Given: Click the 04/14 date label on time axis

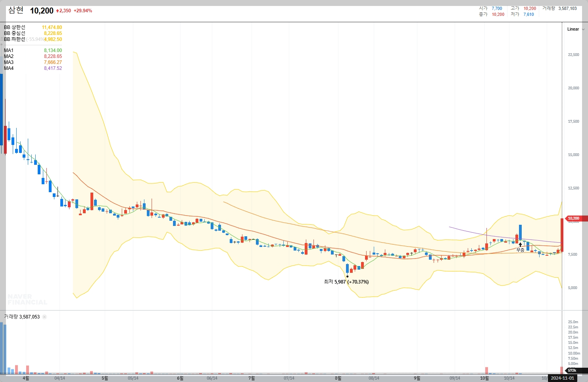Looking at the screenshot, I should tap(60, 378).
